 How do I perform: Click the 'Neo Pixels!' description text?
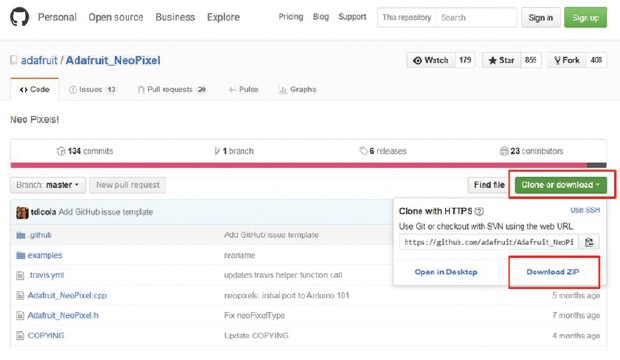[x=35, y=119]
